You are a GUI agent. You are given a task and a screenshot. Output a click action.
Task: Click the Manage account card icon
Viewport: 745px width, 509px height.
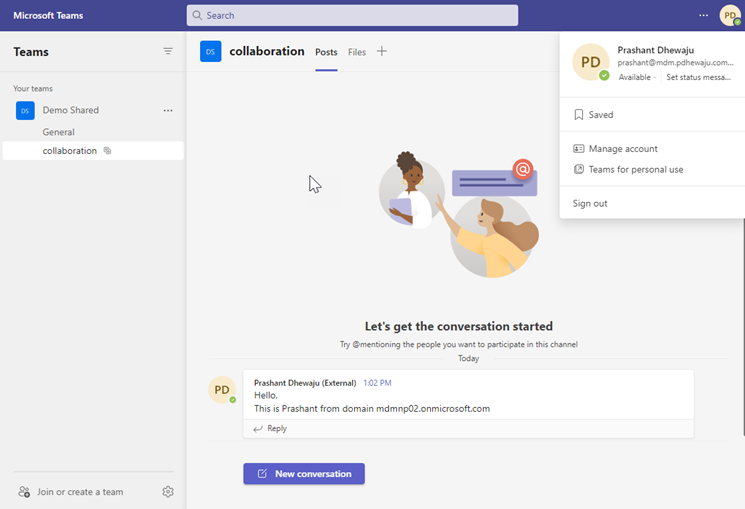point(578,149)
